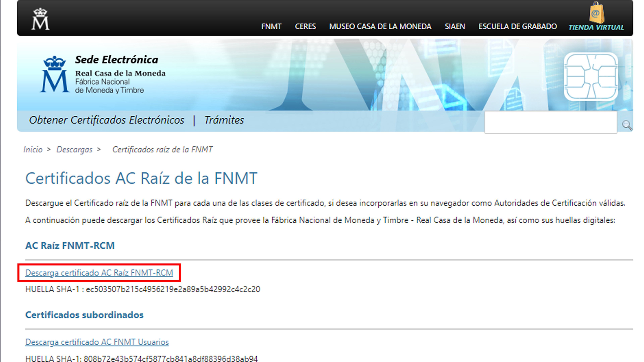Go to Descargas breadcrumb
The image size is (644, 362).
(74, 149)
